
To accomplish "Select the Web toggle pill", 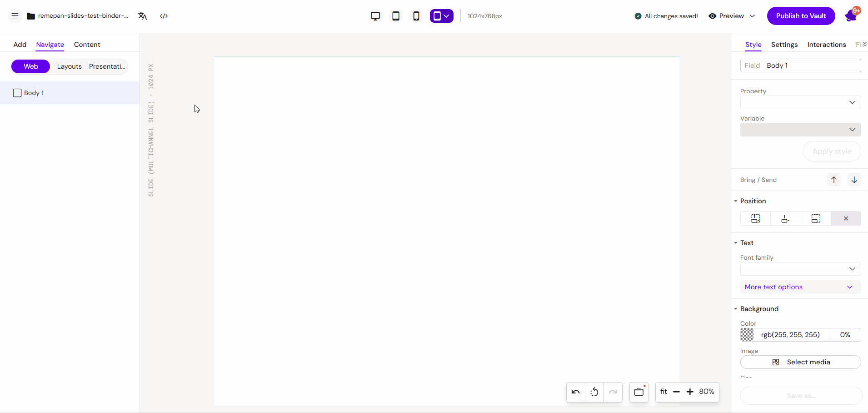I will (31, 66).
